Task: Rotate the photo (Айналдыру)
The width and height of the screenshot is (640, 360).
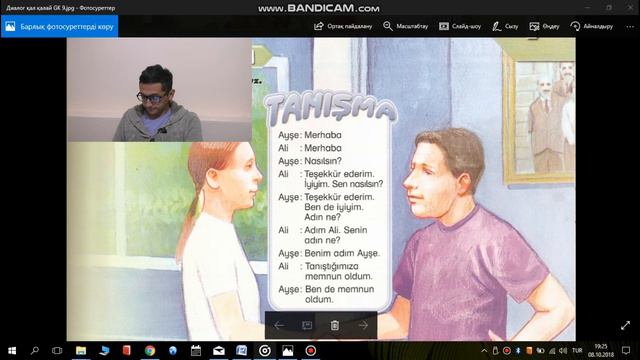Action: point(591,26)
